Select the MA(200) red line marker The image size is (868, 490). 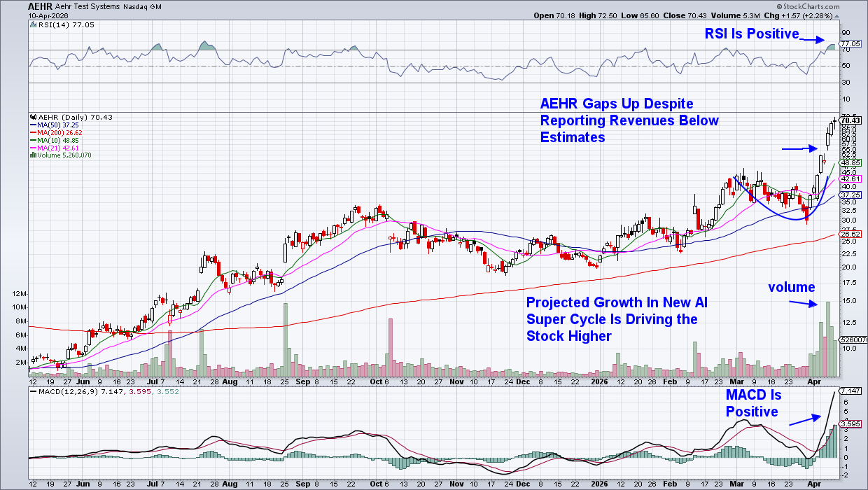(x=34, y=132)
